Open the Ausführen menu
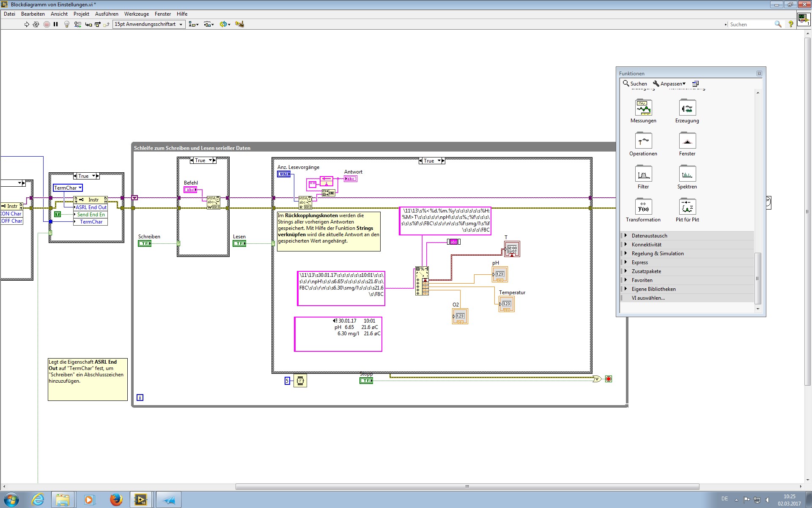 107,14
